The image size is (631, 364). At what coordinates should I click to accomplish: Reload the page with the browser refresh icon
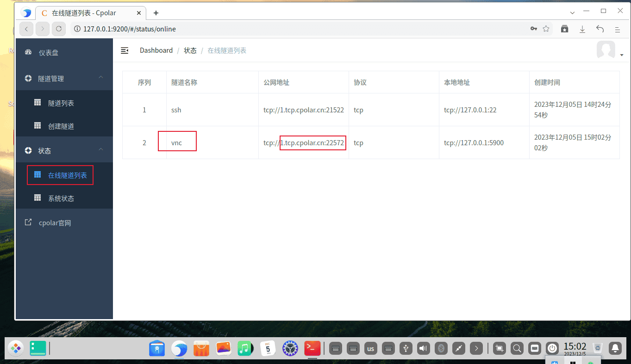click(59, 29)
